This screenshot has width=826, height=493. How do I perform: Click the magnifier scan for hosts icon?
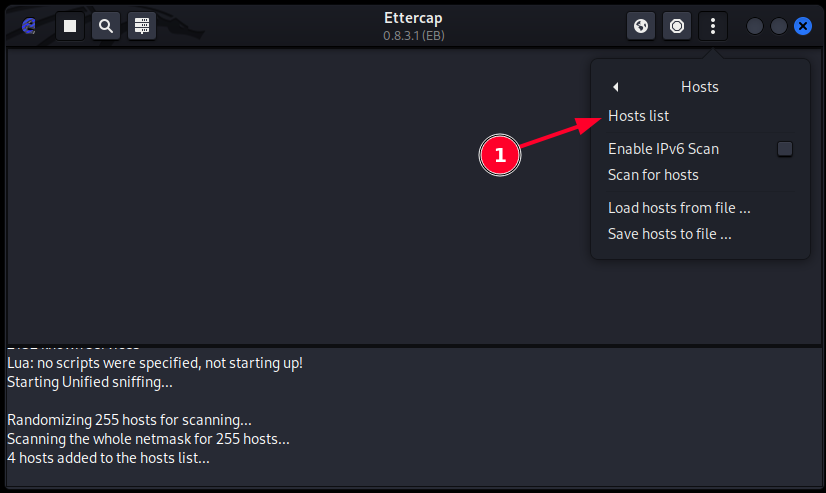(106, 26)
